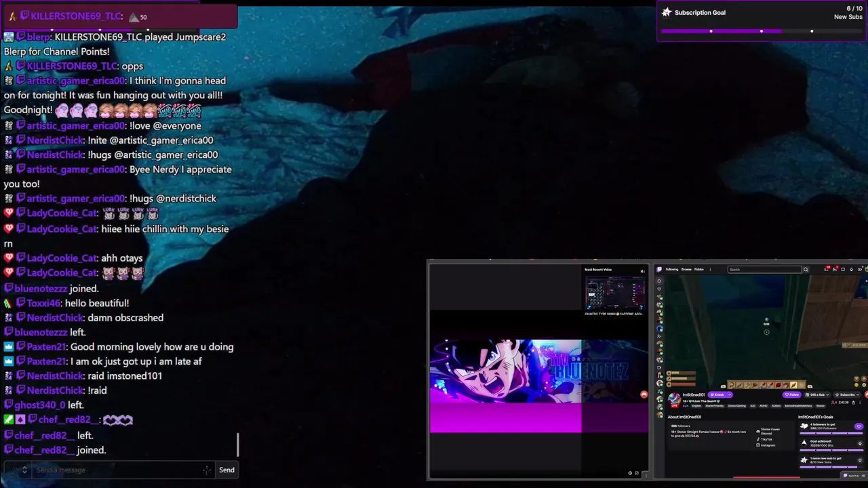Click the theatre mode icon beside the gear
The image size is (868, 488).
tap(637, 473)
